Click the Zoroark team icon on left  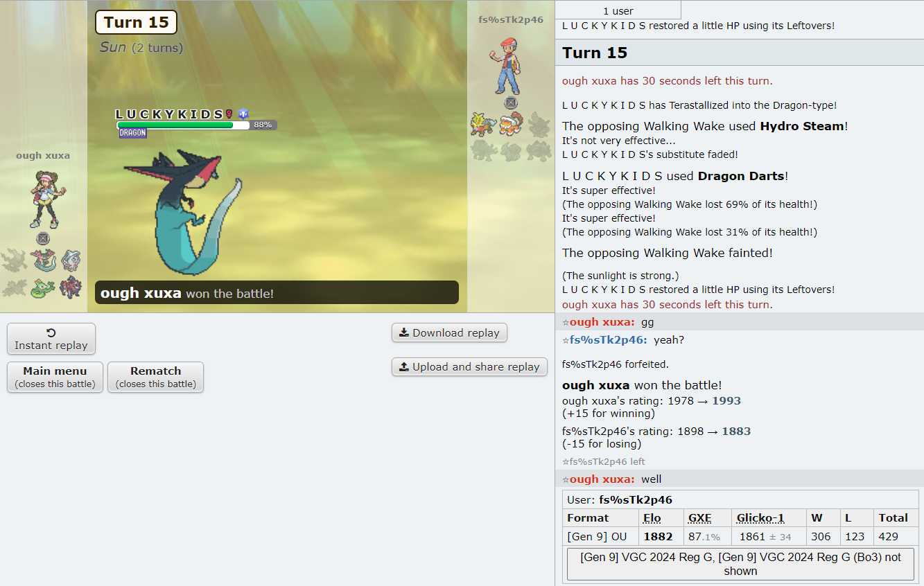pos(70,287)
